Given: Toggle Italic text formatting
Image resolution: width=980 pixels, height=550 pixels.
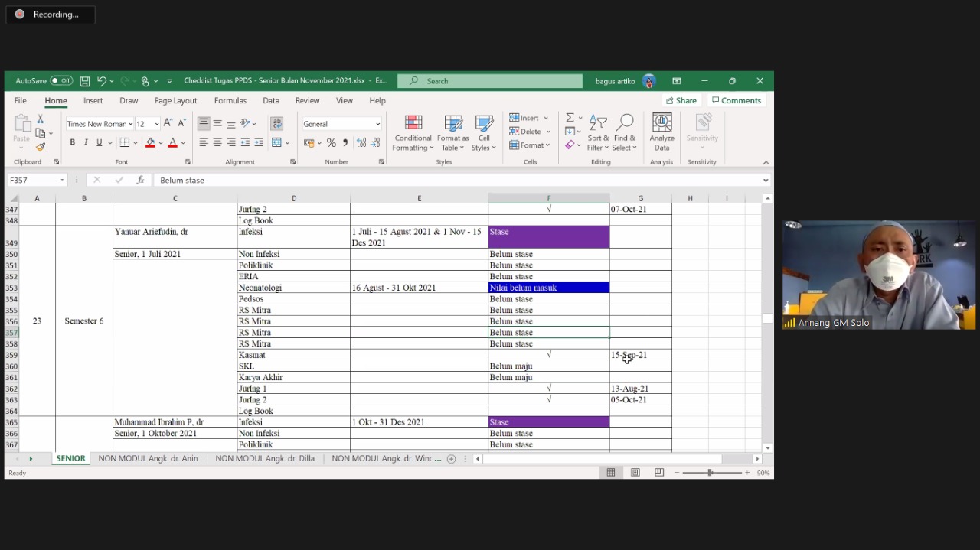Looking at the screenshot, I should [x=86, y=142].
